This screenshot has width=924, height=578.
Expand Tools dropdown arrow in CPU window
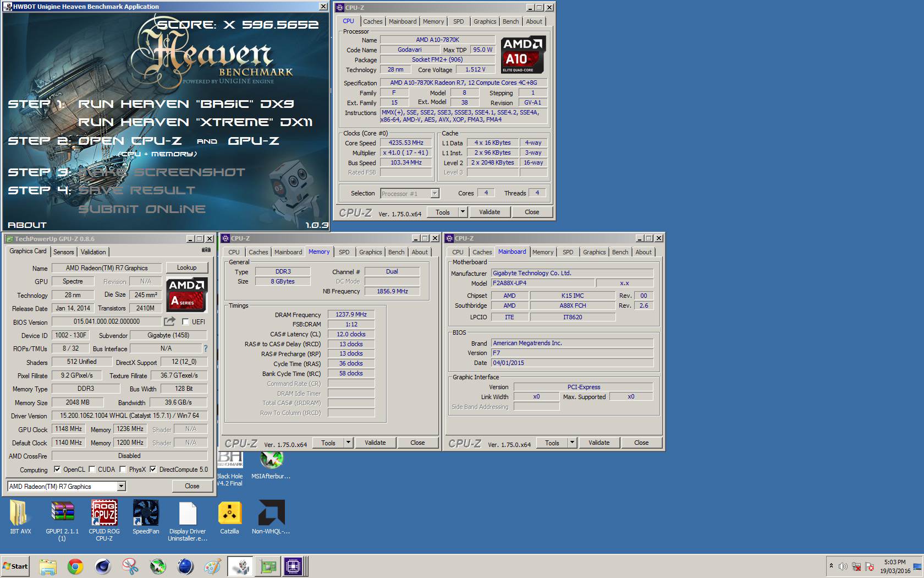coord(463,211)
